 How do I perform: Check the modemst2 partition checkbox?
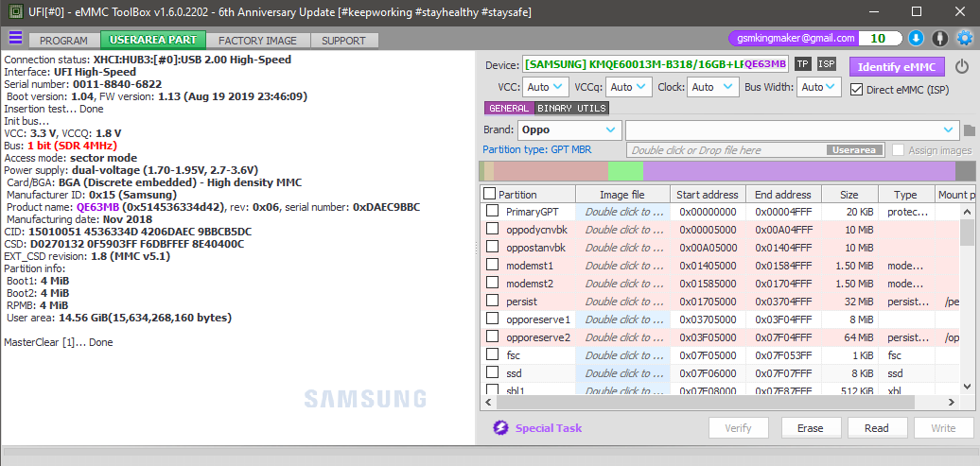(x=493, y=284)
